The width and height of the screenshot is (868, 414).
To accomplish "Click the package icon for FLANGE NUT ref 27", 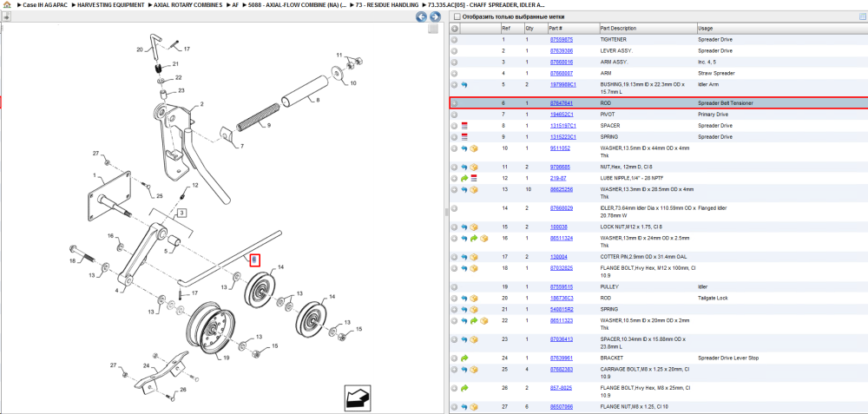I will tap(474, 407).
